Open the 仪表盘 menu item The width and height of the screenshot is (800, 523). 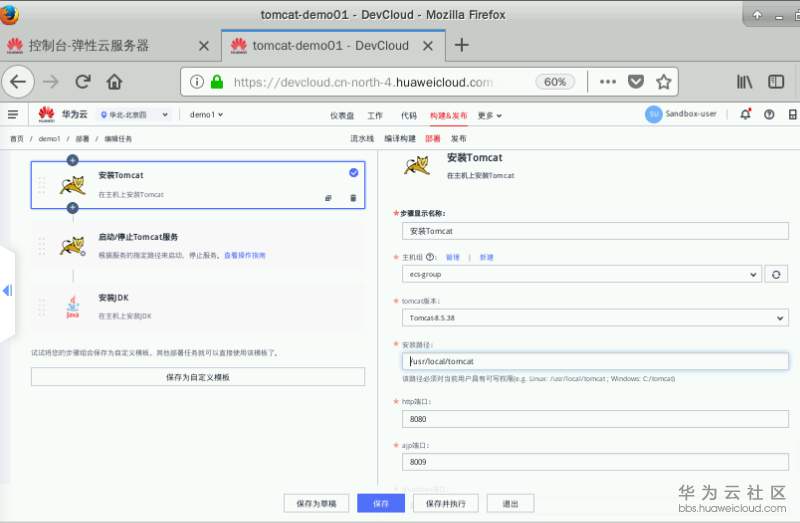(342, 116)
